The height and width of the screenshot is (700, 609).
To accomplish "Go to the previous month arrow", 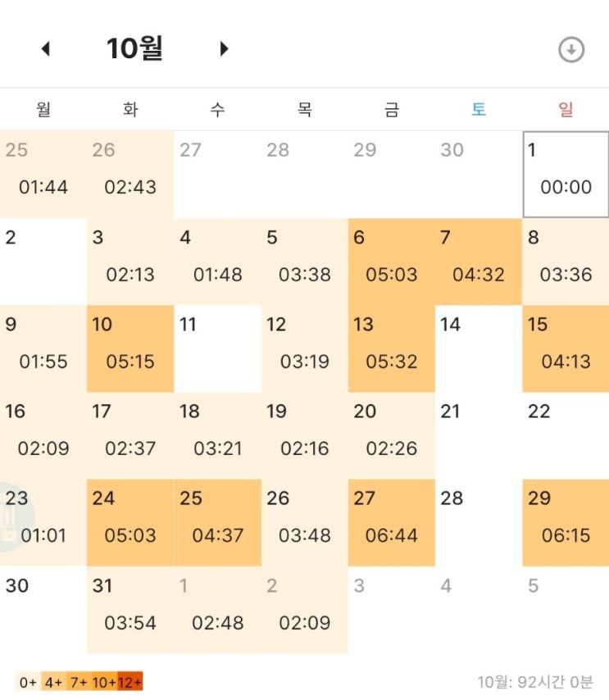I will (x=46, y=49).
